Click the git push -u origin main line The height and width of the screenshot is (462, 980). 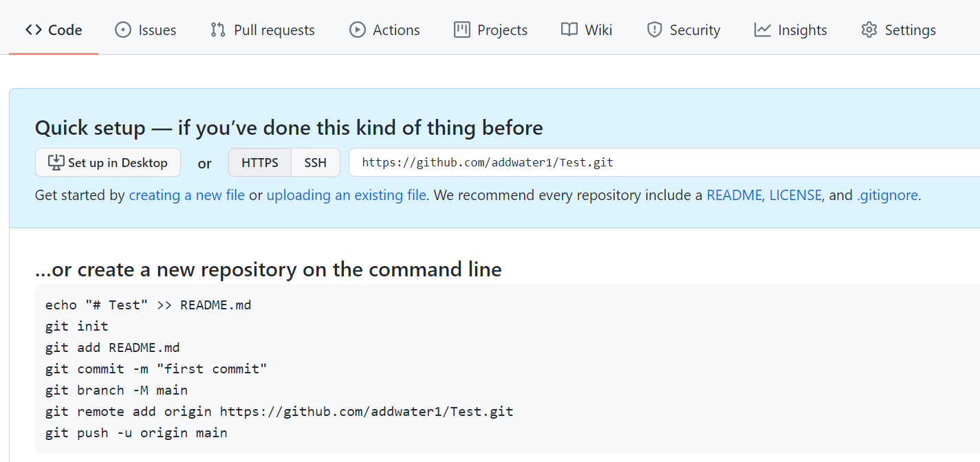pyautogui.click(x=136, y=432)
